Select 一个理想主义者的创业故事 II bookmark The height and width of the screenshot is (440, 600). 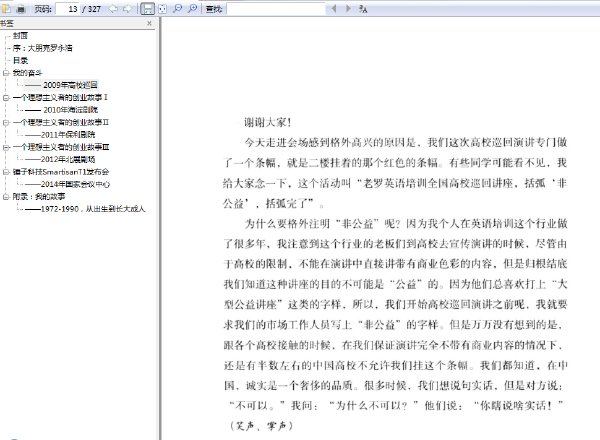click(61, 122)
